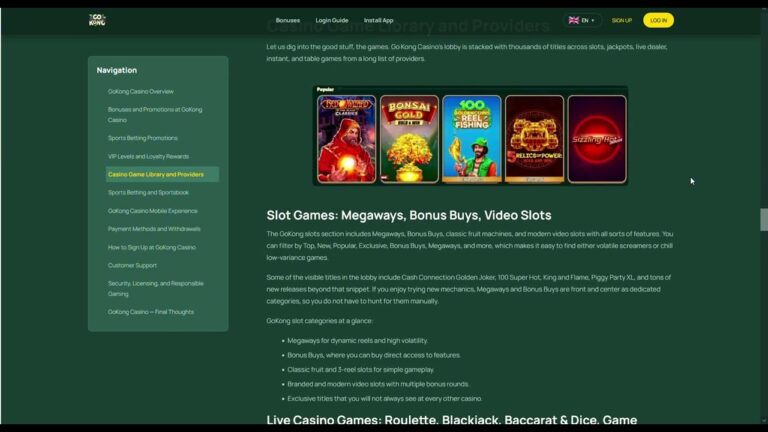The image size is (768, 432).
Task: Click the Exclusive titles bullet item
Action: coord(384,399)
